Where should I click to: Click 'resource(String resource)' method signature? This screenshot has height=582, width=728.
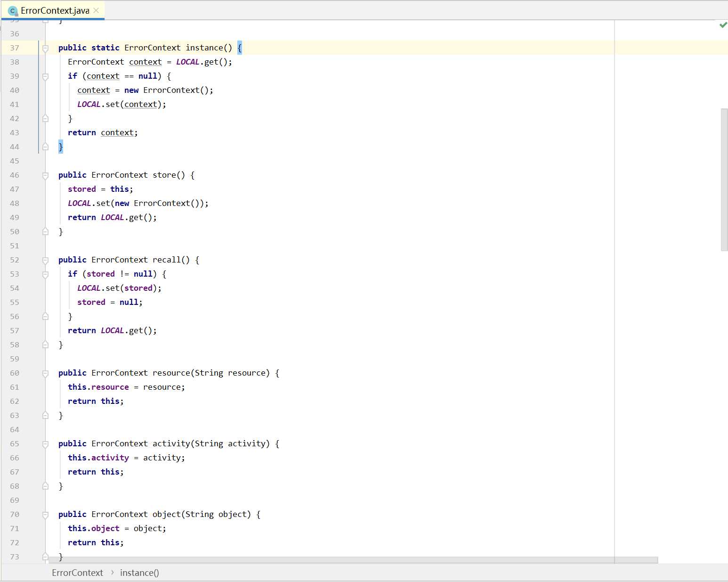pos(211,373)
